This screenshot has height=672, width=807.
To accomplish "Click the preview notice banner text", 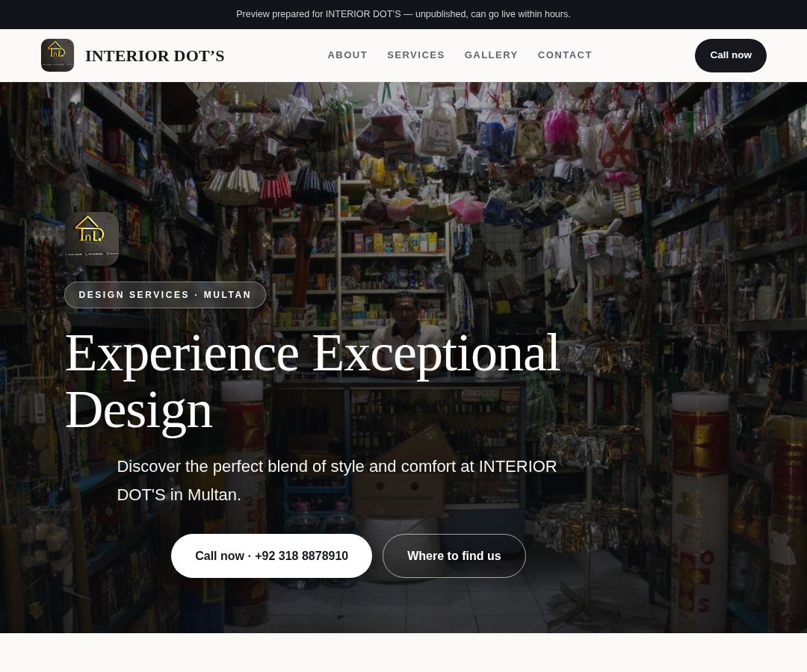I will (x=403, y=14).
